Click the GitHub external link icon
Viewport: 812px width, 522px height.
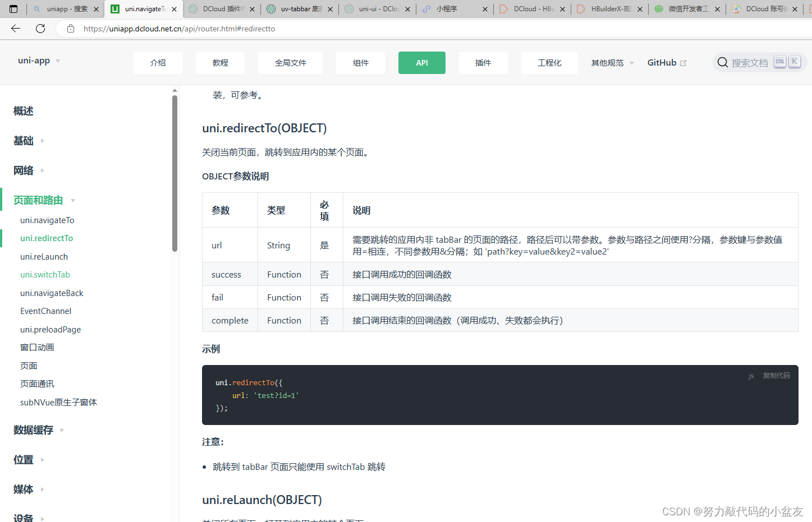coord(683,63)
